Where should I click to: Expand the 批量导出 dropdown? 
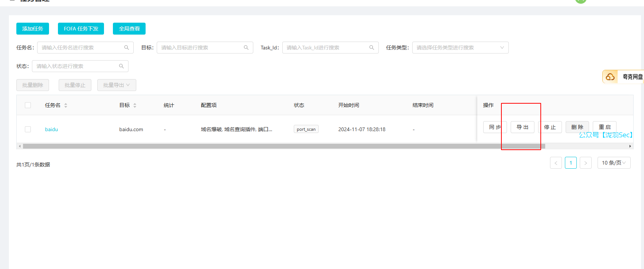coord(116,85)
